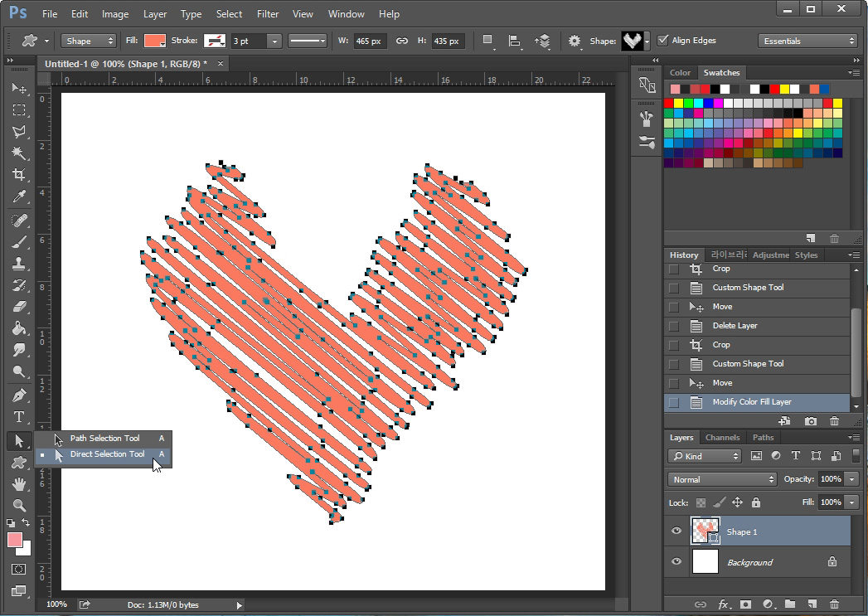Open the stroke line style dropdown
The width and height of the screenshot is (868, 616).
(x=308, y=41)
